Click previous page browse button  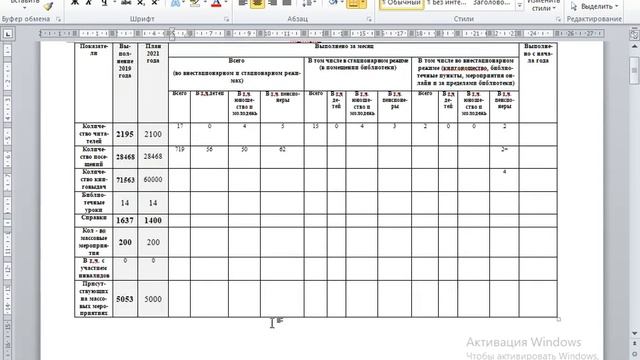(634, 344)
